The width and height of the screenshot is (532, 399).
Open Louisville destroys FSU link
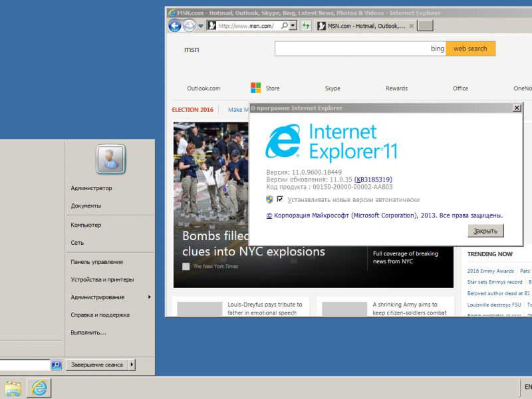pyautogui.click(x=494, y=305)
